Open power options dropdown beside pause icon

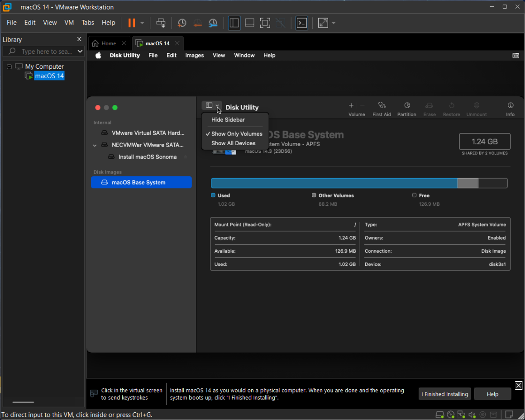pyautogui.click(x=142, y=23)
